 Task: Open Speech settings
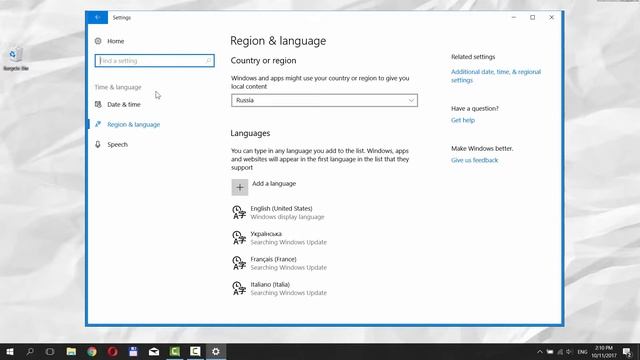[x=118, y=144]
